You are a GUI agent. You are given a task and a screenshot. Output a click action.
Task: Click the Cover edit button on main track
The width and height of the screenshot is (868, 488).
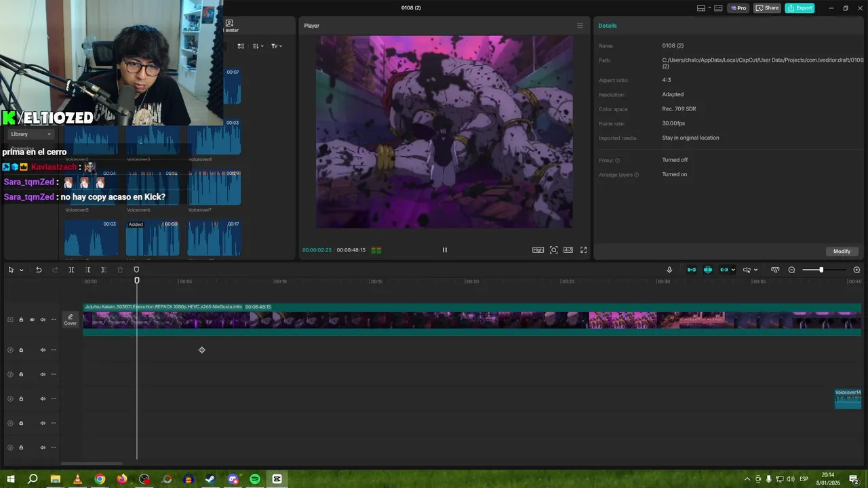(x=71, y=319)
